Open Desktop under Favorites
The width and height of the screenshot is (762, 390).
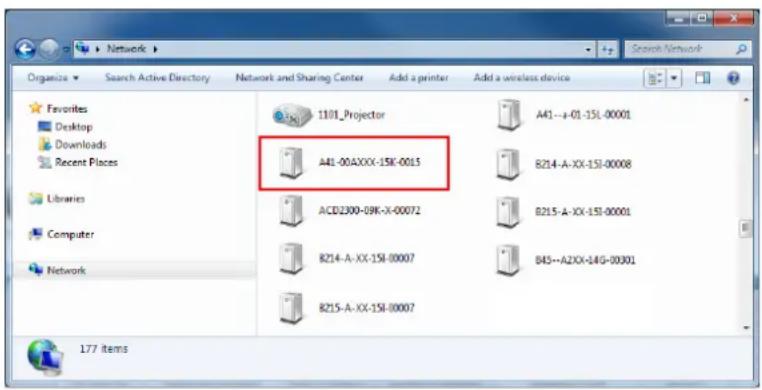point(73,127)
